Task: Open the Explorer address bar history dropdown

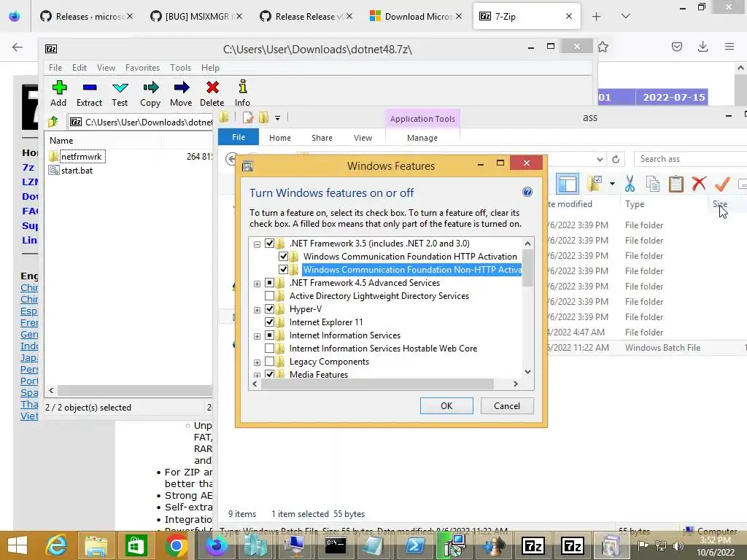Action: pos(600,159)
